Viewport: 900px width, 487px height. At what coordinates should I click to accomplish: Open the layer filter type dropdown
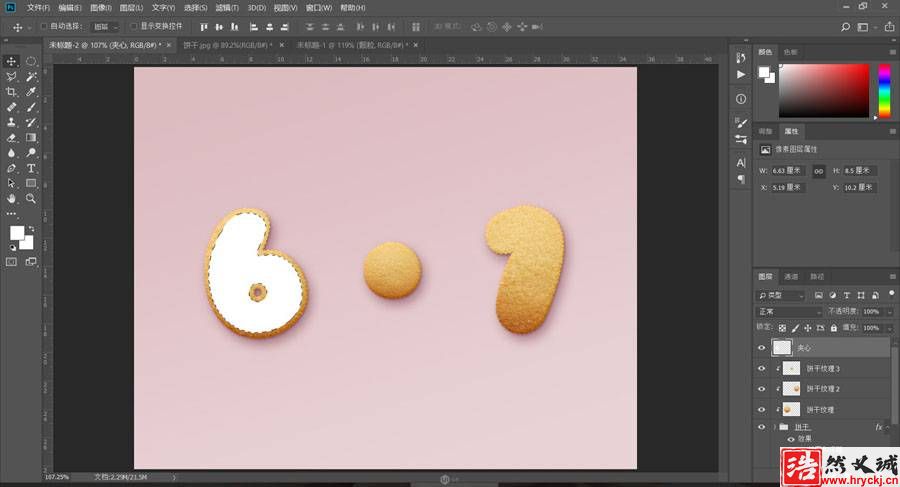(x=781, y=295)
